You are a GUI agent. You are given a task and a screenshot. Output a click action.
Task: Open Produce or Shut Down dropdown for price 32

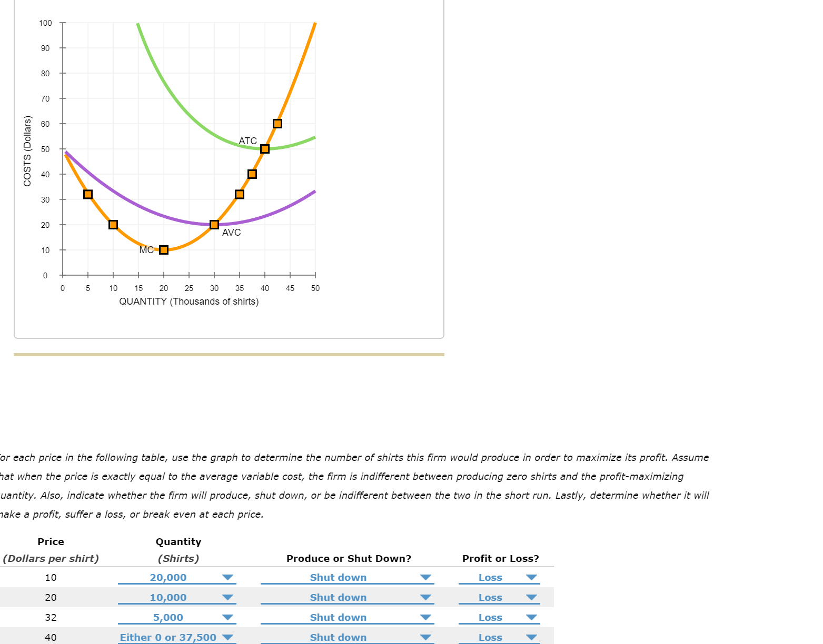[347, 618]
